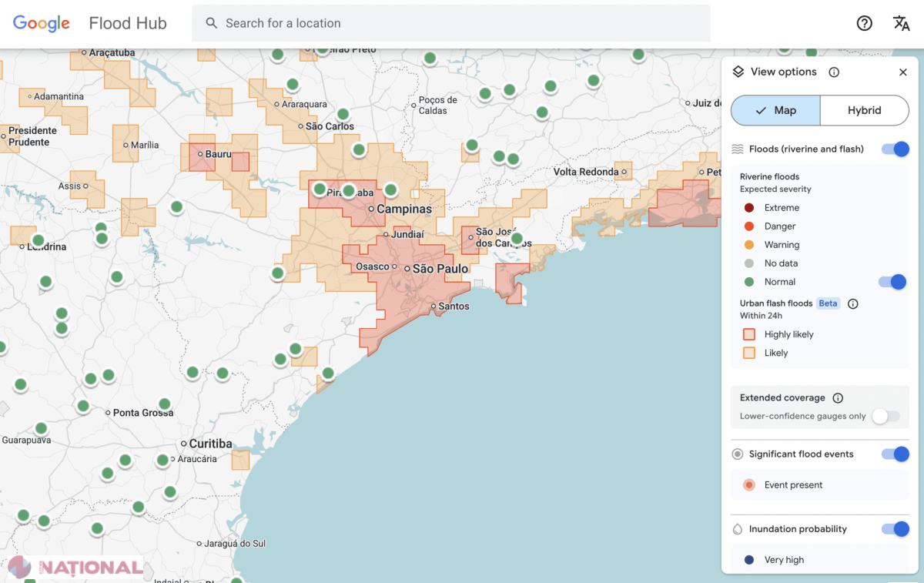Viewport: 924px width, 583px height.
Task: Click the layers icon beside View options
Action: tap(738, 72)
